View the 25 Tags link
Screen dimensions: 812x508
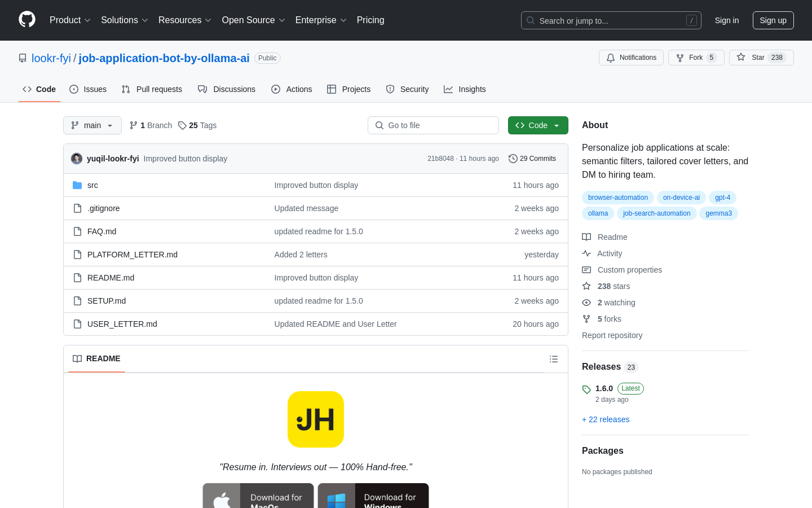tap(197, 125)
